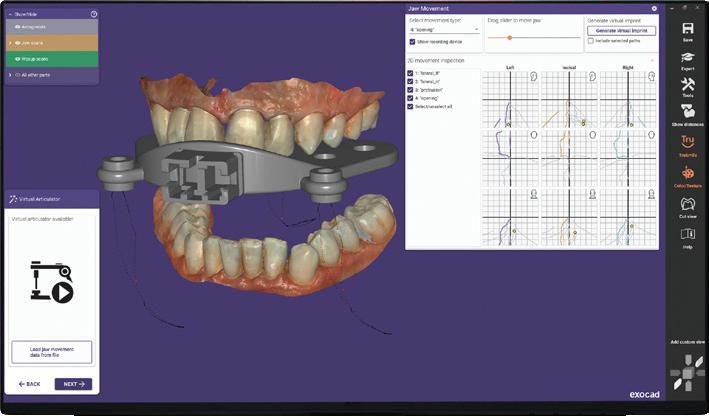Toggle the Select/unselect all checkbox

(410, 107)
